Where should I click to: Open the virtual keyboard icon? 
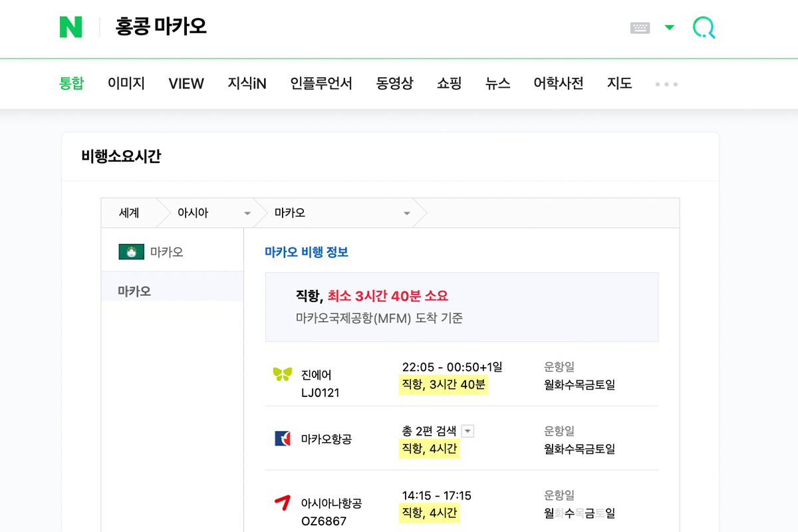pyautogui.click(x=640, y=28)
